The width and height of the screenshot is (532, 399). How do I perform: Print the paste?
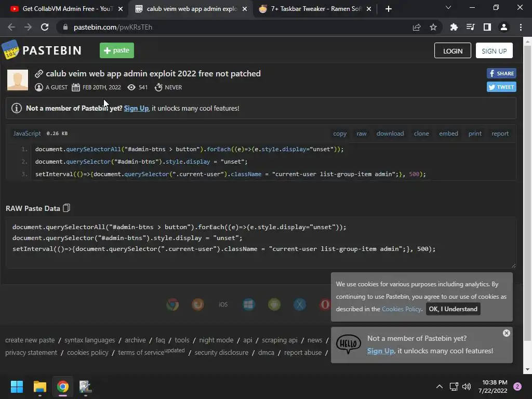[475, 134]
